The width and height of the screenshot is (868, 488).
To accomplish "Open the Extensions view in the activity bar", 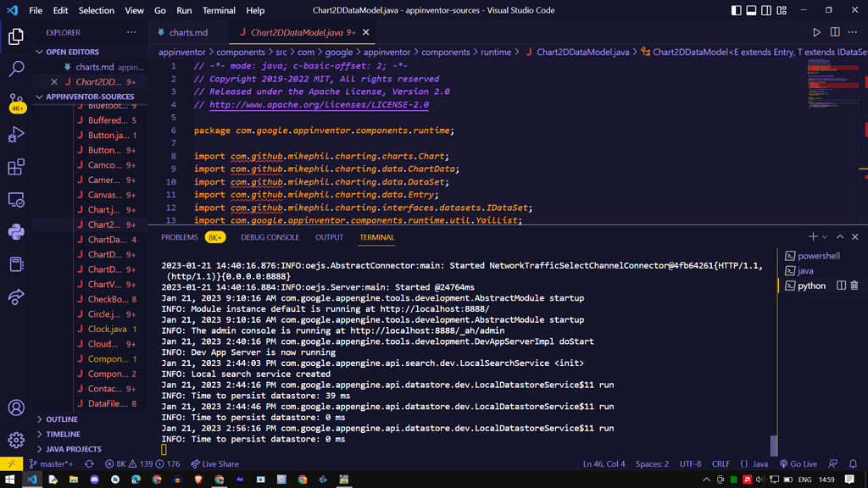I will pyautogui.click(x=15, y=167).
